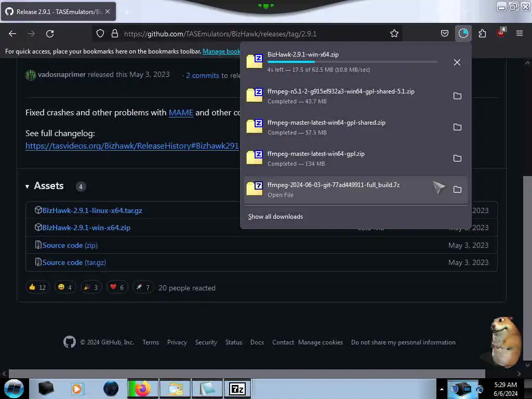The width and height of the screenshot is (532, 399).
Task: Open the MAME link in release notes
Action: coord(181,113)
